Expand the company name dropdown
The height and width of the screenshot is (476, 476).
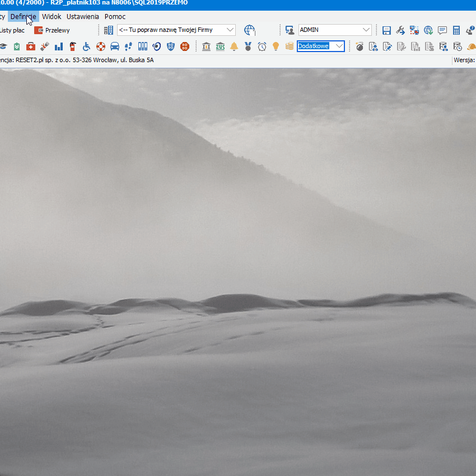pos(230,30)
